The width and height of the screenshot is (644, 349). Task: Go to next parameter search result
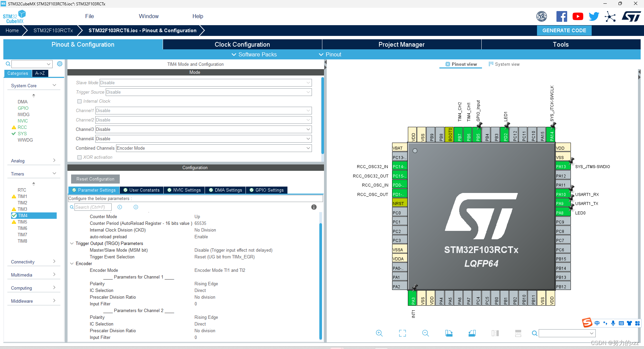click(136, 207)
